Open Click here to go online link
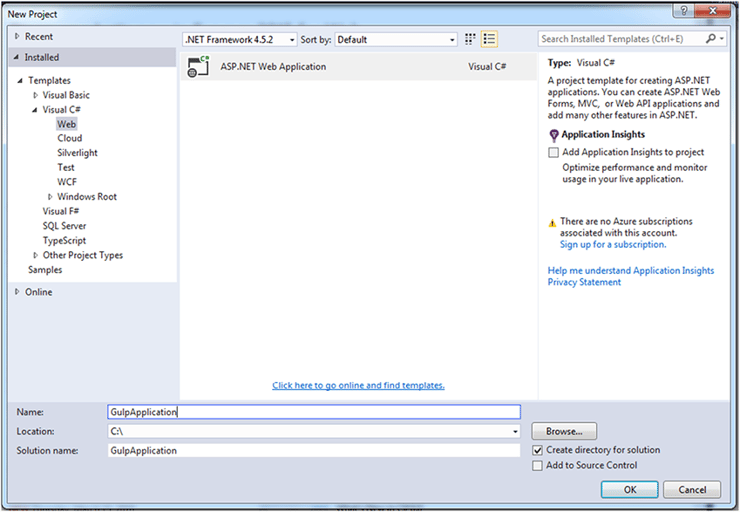This screenshot has width=740, height=512. click(358, 386)
